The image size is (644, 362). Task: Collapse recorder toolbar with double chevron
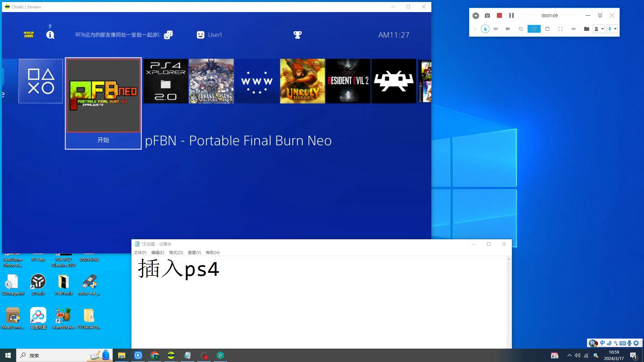pyautogui.click(x=600, y=15)
